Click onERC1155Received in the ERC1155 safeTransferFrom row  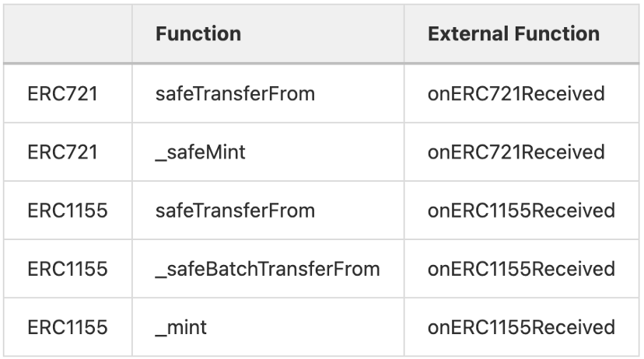point(521,211)
